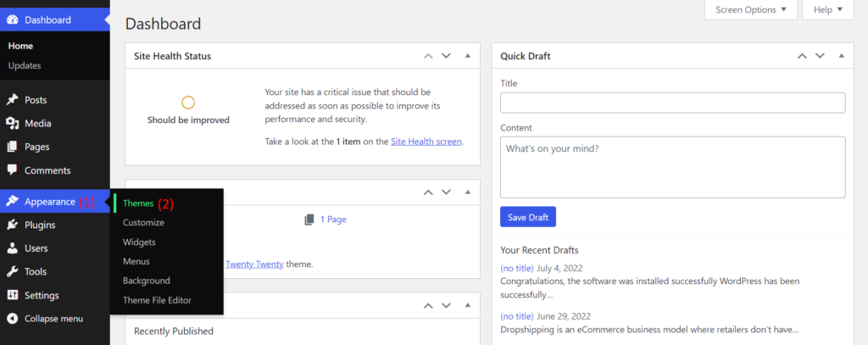Screen dimensions: 868x345
Task: Move the 1 Page panel down
Action: pos(446,192)
